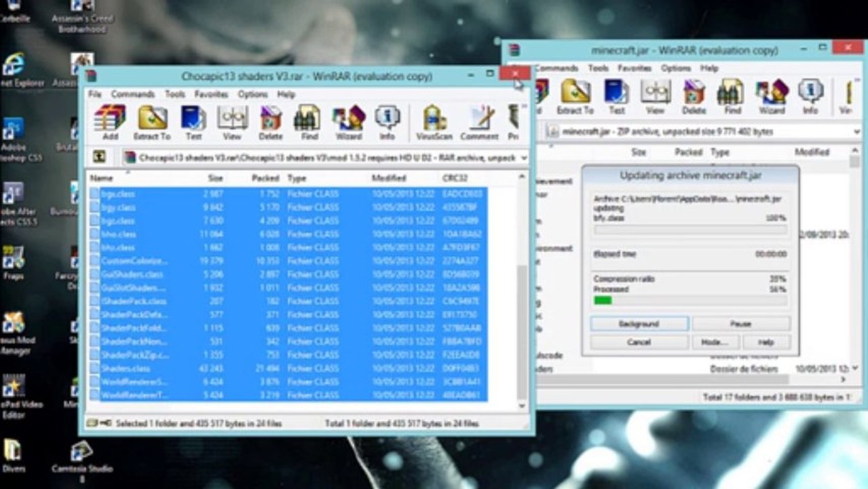Click Background button in updating dialog
868x489 pixels.
pyautogui.click(x=639, y=324)
